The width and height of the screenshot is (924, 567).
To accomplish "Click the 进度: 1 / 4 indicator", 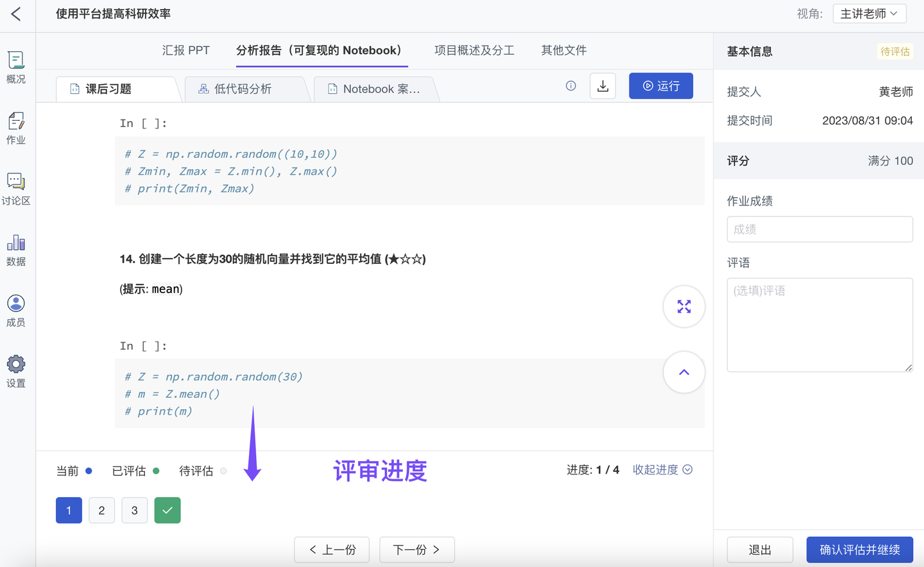I will (593, 470).
